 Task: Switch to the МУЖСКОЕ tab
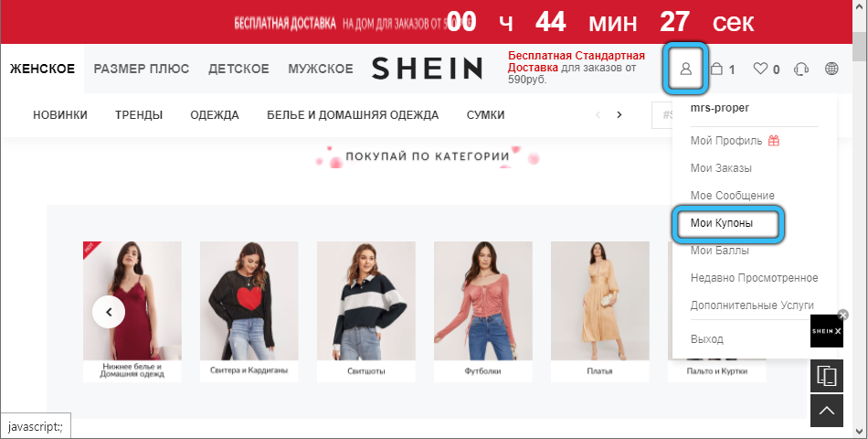coord(321,69)
